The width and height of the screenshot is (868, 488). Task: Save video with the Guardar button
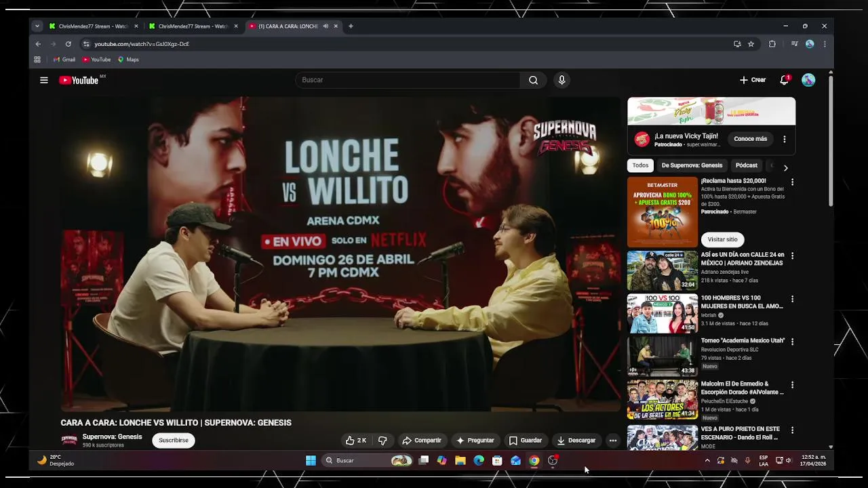526,441
